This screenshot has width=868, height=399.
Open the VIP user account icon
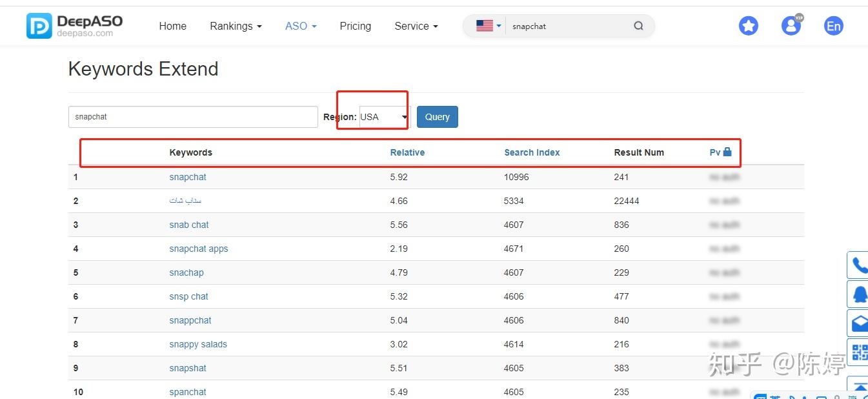coord(791,25)
